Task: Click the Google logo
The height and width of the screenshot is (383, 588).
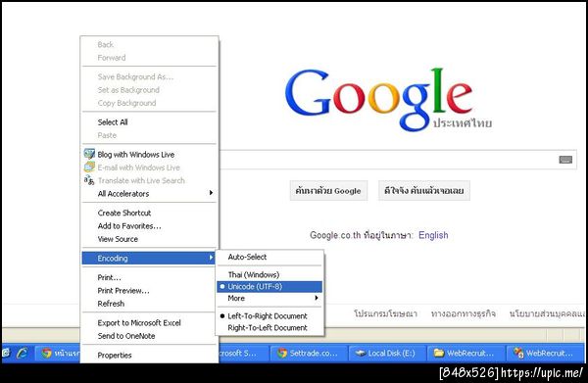Action: pyautogui.click(x=388, y=99)
